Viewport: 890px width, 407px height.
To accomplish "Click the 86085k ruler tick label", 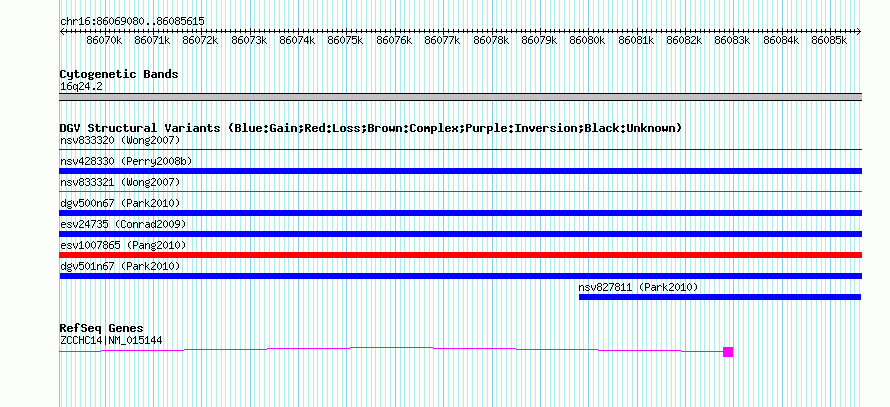I will pyautogui.click(x=830, y=41).
